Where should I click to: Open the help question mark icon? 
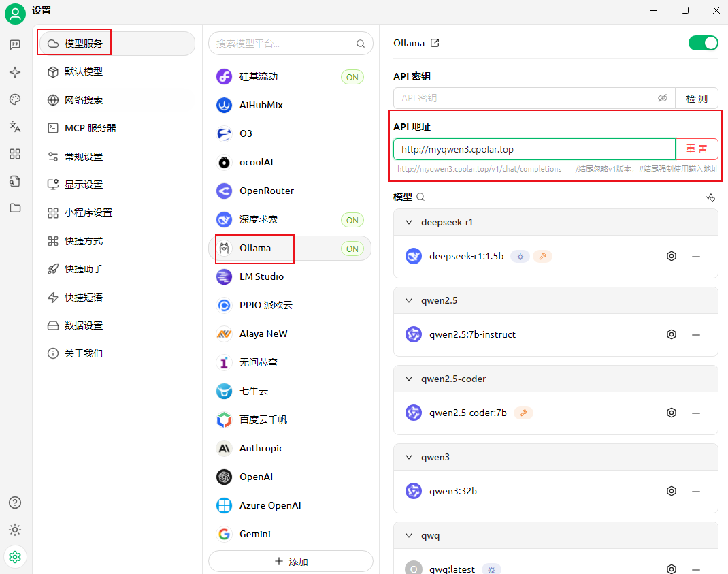(15, 503)
